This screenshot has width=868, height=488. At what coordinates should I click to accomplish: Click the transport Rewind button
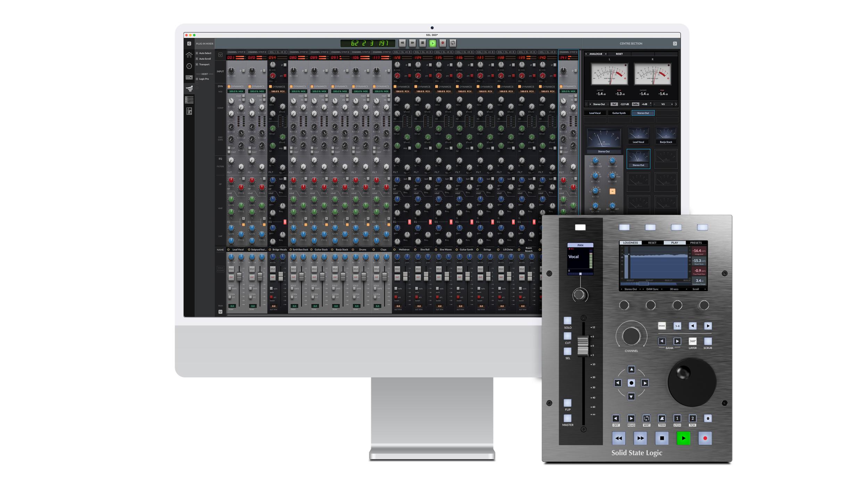click(402, 43)
